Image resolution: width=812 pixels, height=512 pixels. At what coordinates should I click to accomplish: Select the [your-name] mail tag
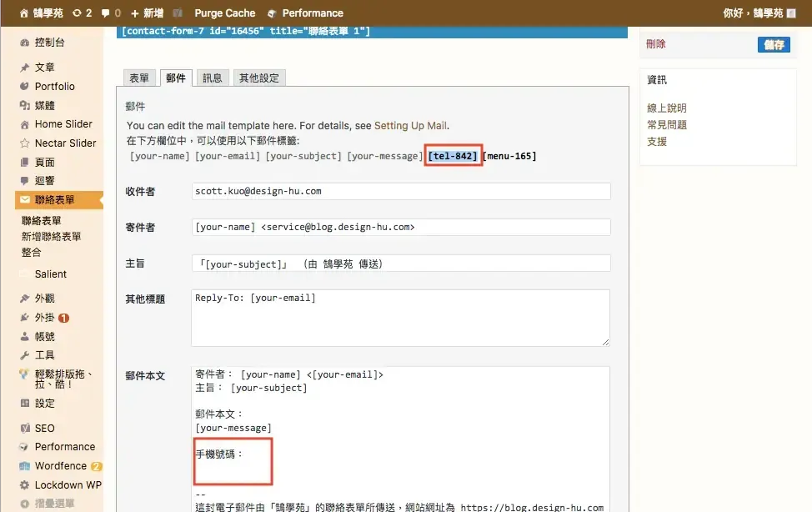(160, 156)
